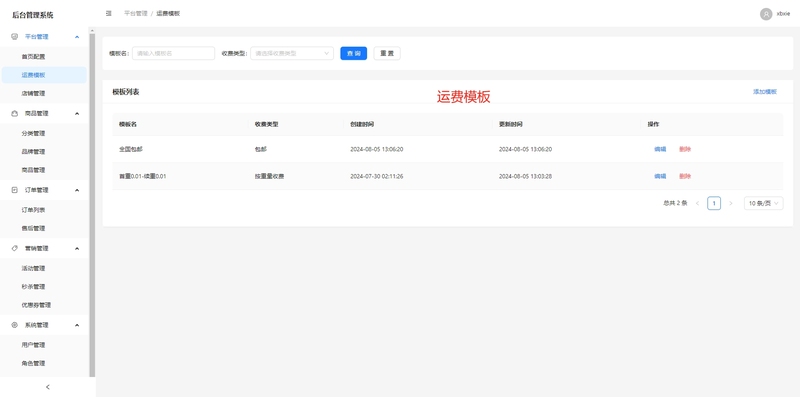Open 秒杀管理 menu item
The image size is (800, 397).
click(x=33, y=286)
